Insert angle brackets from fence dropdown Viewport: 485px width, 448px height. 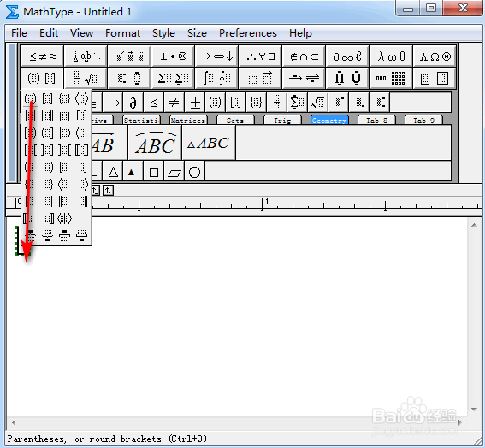pos(81,99)
